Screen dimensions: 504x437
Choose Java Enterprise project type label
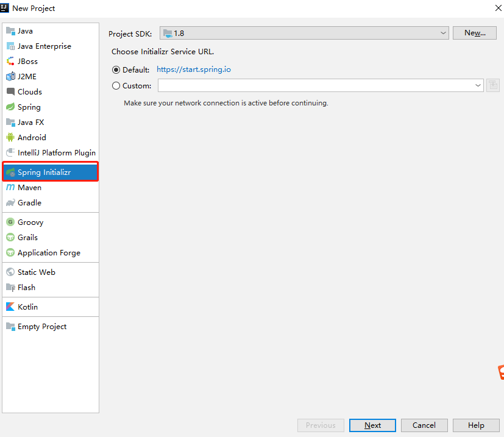(x=44, y=46)
